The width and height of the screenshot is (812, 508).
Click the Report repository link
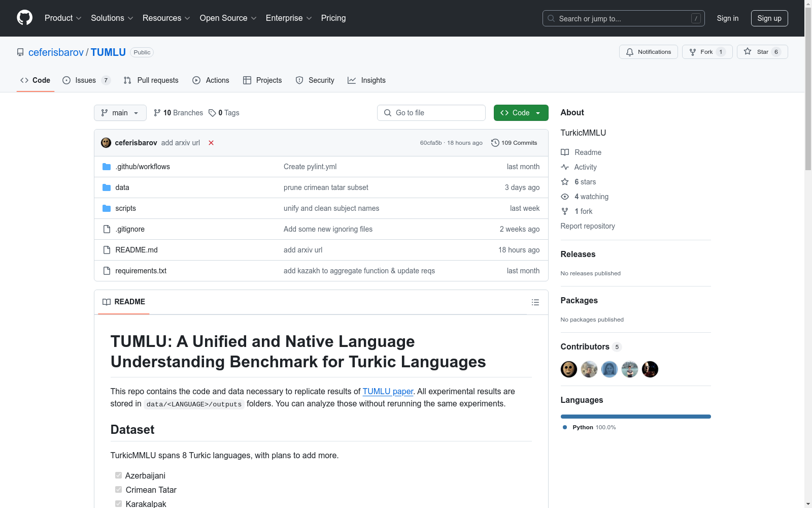pos(588,226)
